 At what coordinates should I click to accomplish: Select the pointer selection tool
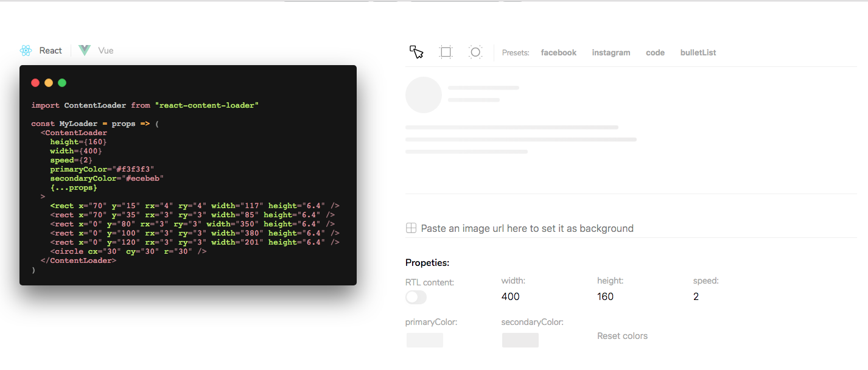(416, 52)
